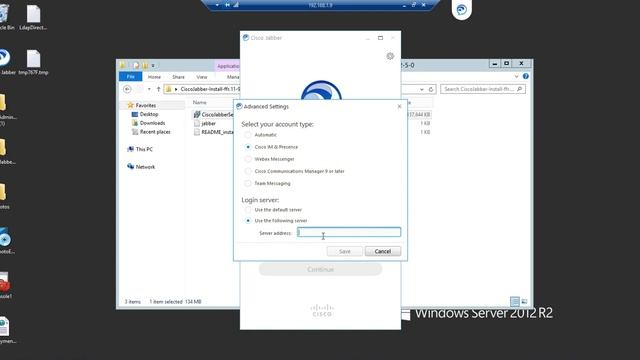640x360 pixels.
Task: Click the Explorer back navigation arrow
Action: coord(127,89)
